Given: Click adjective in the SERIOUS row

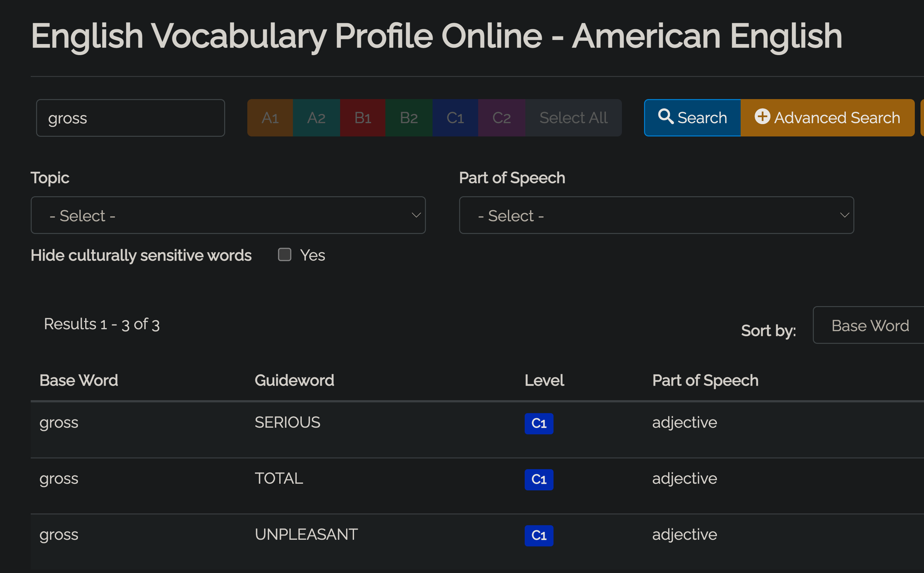Looking at the screenshot, I should pos(685,423).
